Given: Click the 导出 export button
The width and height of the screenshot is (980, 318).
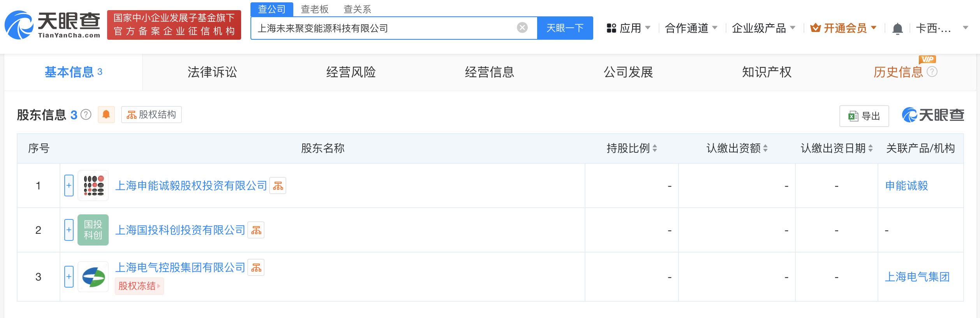Looking at the screenshot, I should tap(864, 116).
